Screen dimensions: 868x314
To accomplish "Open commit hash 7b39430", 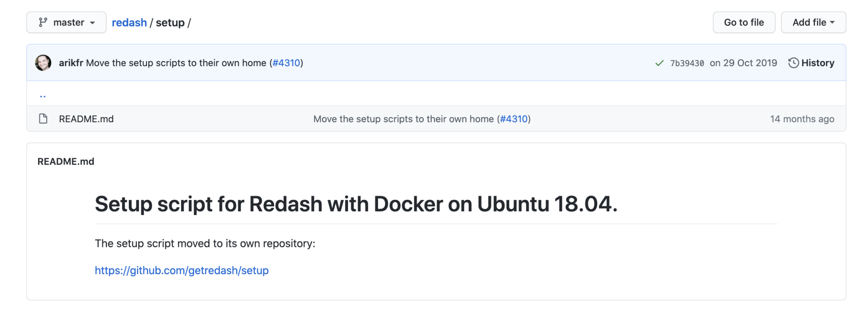I will (x=687, y=63).
